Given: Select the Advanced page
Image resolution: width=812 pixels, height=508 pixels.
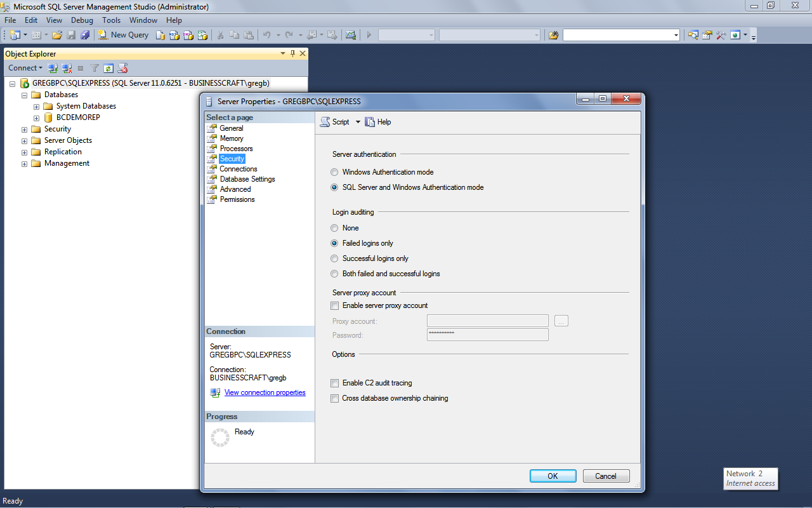Looking at the screenshot, I should [x=235, y=189].
